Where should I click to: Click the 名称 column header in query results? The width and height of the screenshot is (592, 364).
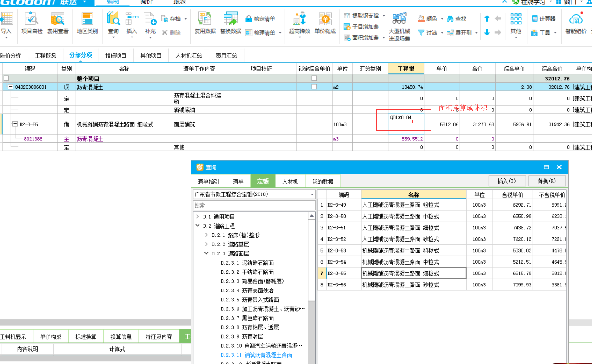pyautogui.click(x=414, y=195)
